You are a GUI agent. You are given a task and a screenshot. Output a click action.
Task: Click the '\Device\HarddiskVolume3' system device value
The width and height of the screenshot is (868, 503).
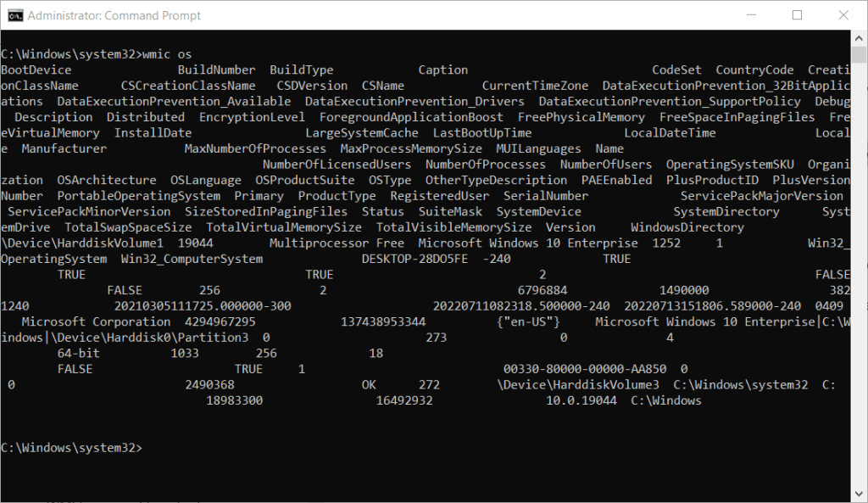pyautogui.click(x=578, y=386)
